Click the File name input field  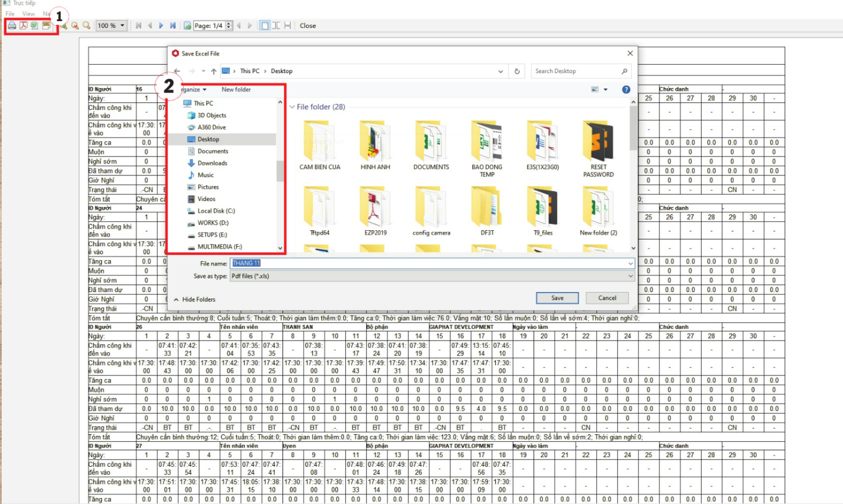429,263
